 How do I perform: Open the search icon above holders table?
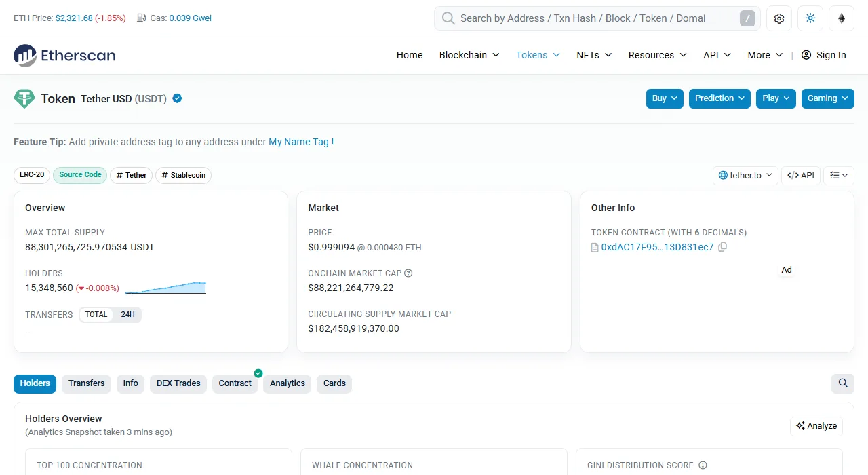[843, 383]
